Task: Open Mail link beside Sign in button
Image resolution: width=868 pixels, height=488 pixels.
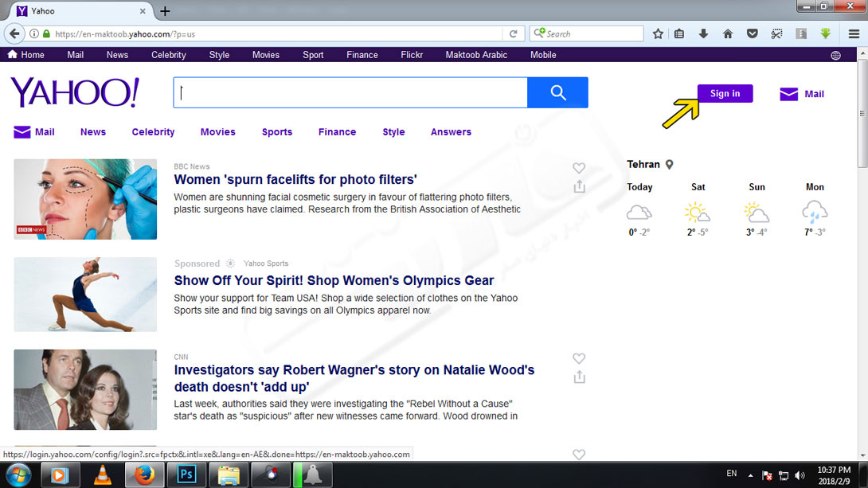Action: [802, 94]
